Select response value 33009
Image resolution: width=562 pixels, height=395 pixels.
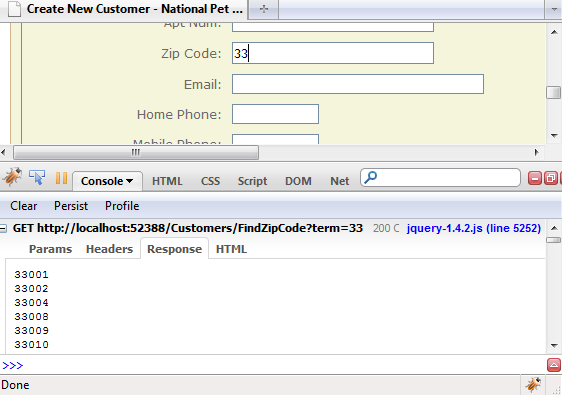pyautogui.click(x=31, y=330)
